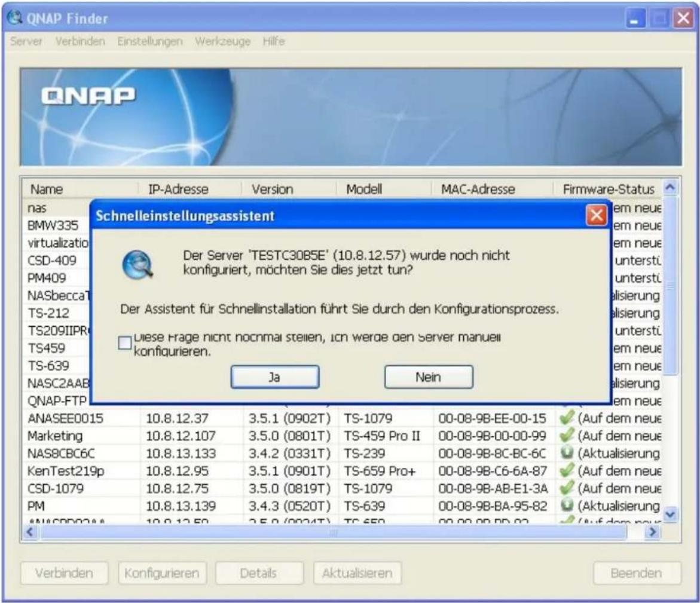Click MAC address 00-08-9B-C6-6A-87
The width and height of the screenshot is (700, 603).
pyautogui.click(x=493, y=471)
